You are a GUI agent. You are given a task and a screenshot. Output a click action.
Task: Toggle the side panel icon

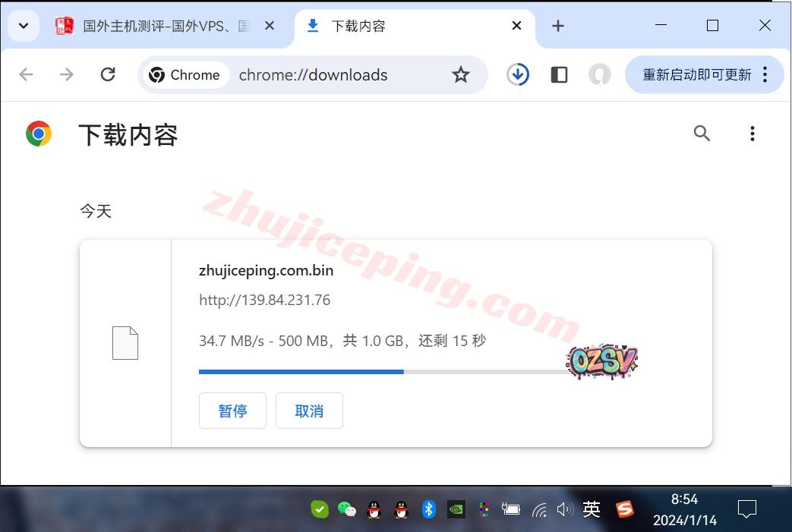[x=559, y=74]
